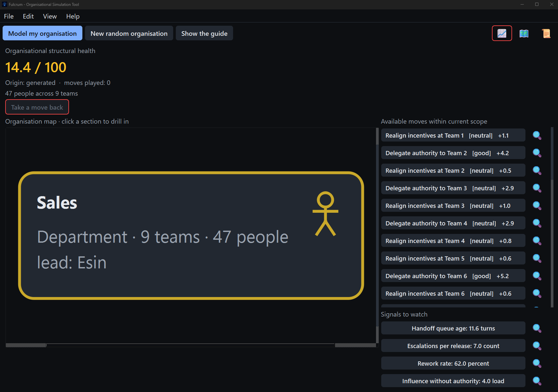Inspect Escalations per release magnifier
558x392 pixels.
pos(537,346)
